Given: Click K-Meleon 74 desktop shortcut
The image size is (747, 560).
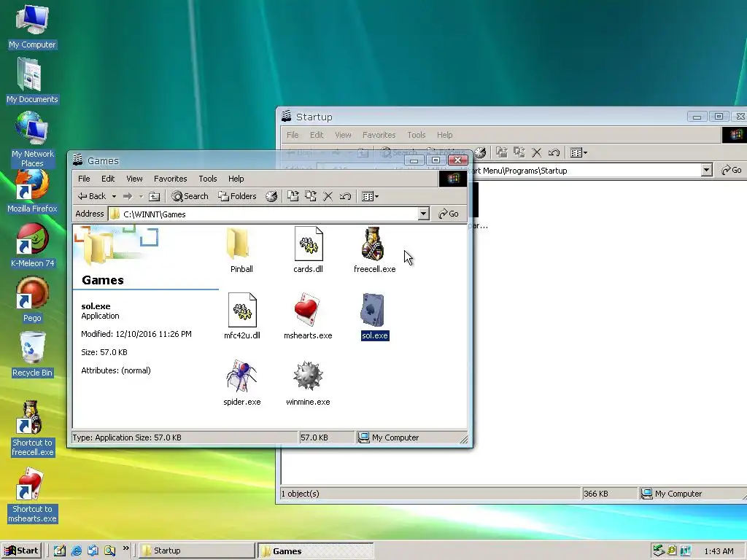Looking at the screenshot, I should [32, 246].
